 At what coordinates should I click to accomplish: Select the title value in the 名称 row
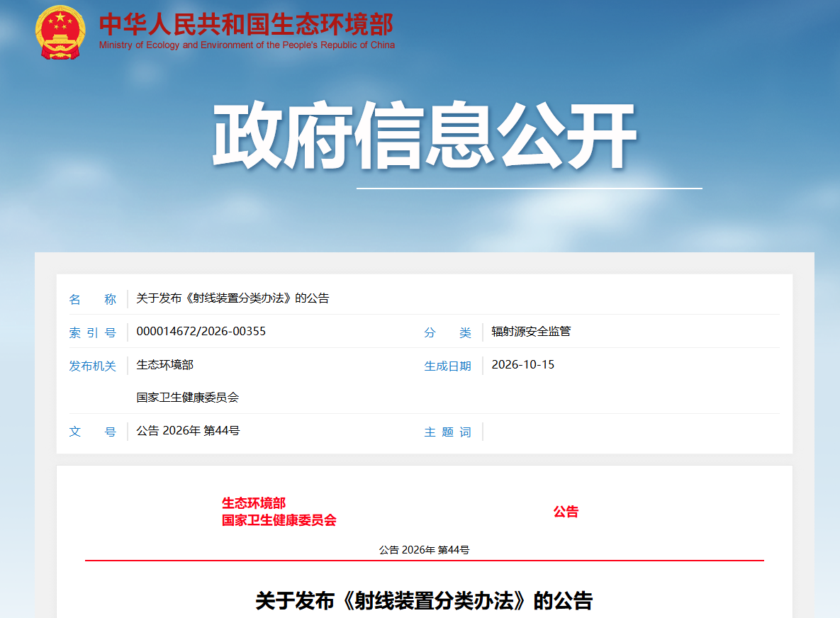(233, 298)
